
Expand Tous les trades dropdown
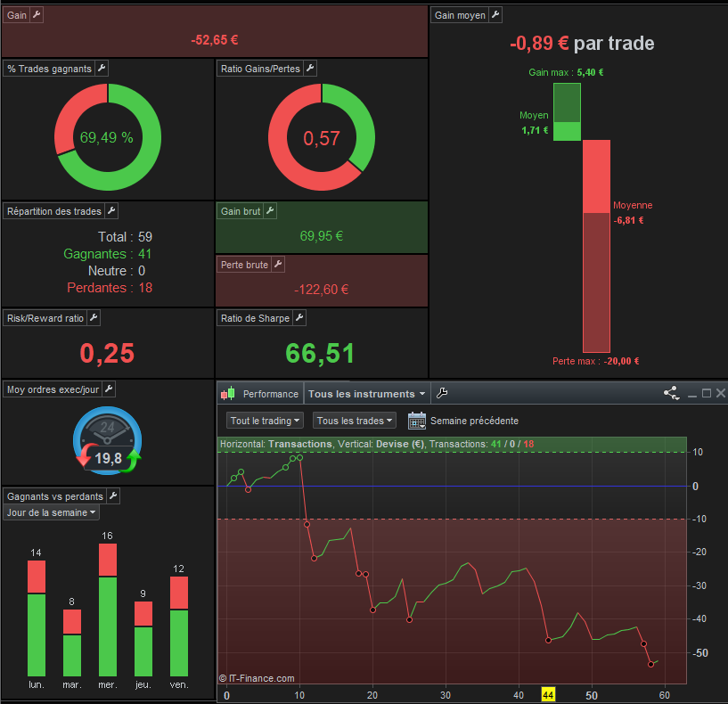[355, 421]
